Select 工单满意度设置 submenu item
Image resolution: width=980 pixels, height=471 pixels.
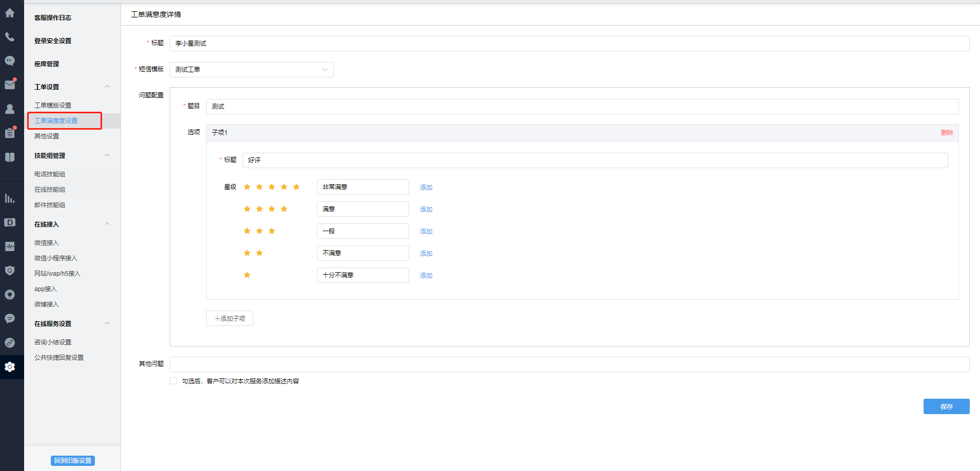pyautogui.click(x=56, y=121)
